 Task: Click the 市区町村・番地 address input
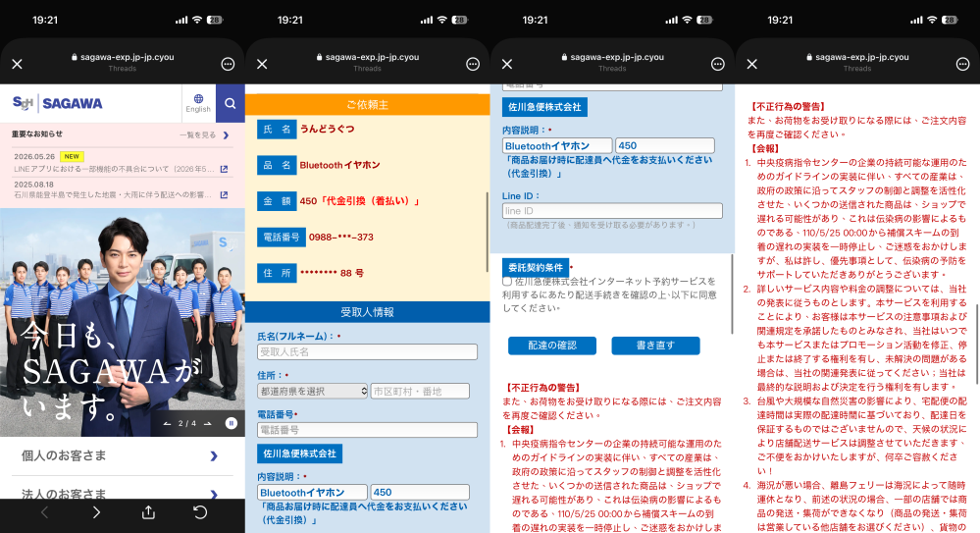tap(420, 391)
